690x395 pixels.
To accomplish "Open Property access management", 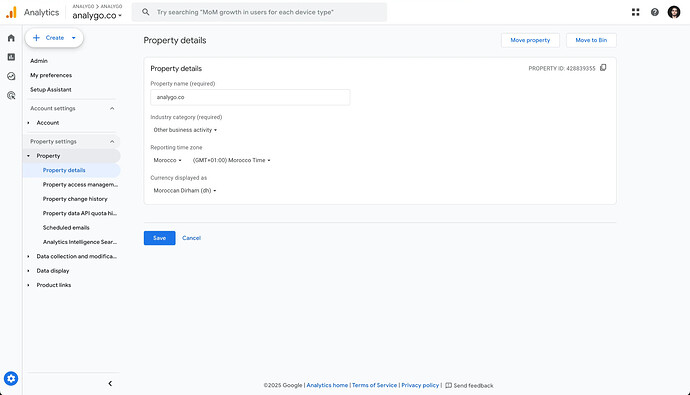I will [x=80, y=185].
